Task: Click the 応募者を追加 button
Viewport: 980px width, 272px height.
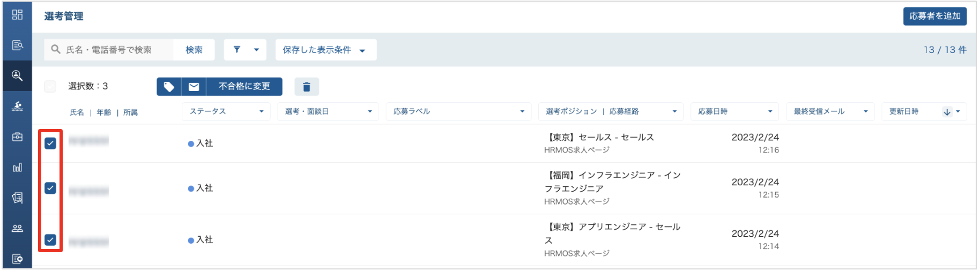Action: 935,16
